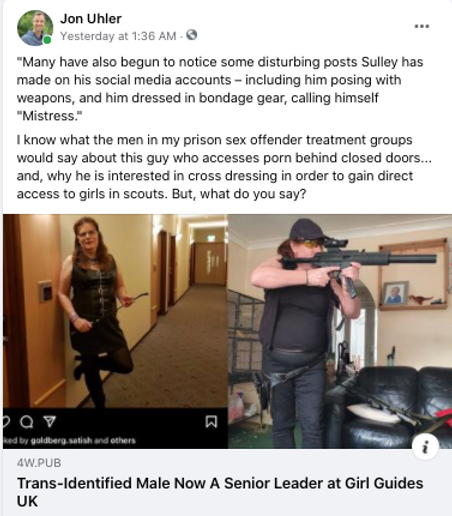Click the paper-plane share icon in the photo

click(50, 422)
